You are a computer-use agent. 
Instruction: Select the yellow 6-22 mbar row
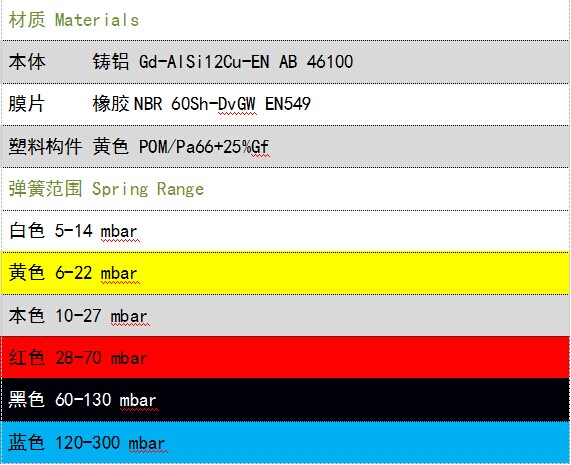286,273
